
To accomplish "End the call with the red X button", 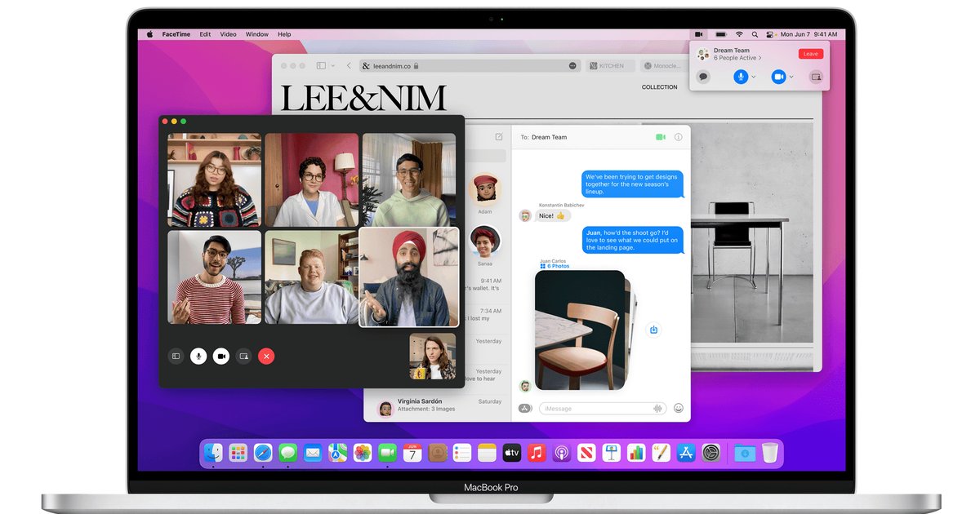I will [x=266, y=356].
